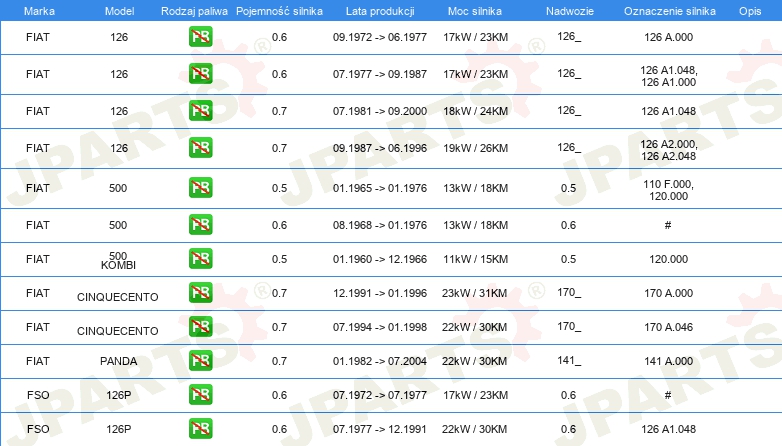Screen dimensions: 782x446
Task: Select the 12.1991 -> 01.1996 dates cell
Action: (x=380, y=293)
